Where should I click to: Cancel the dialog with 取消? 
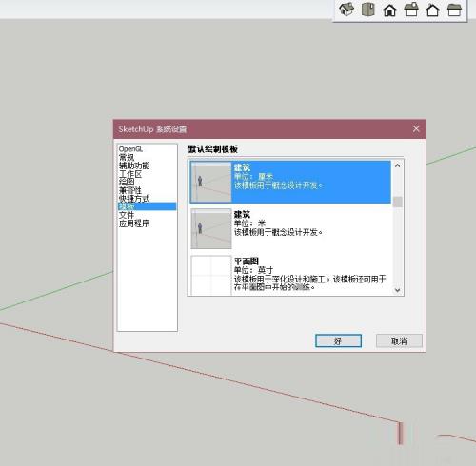(399, 341)
